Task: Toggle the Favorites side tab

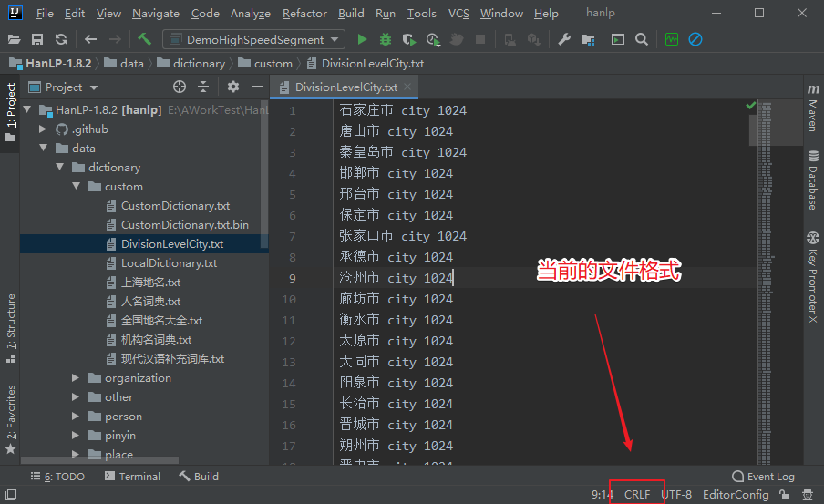Action: pyautogui.click(x=11, y=419)
